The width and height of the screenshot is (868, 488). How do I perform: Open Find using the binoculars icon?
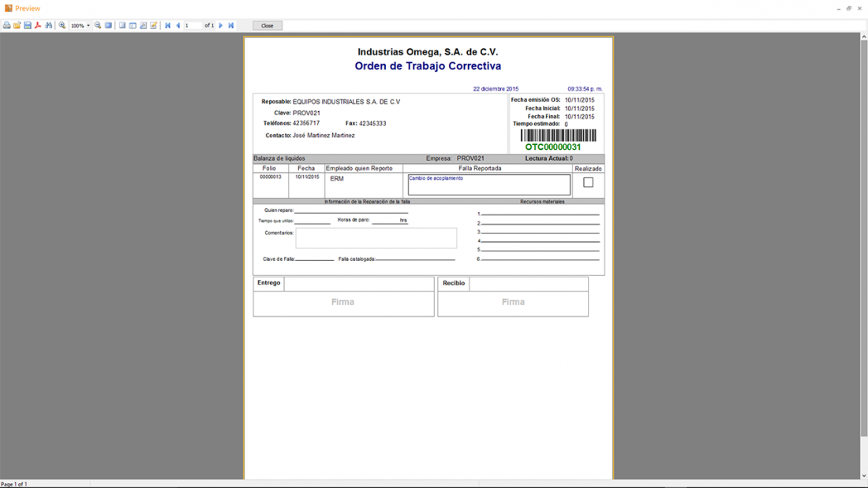point(49,26)
